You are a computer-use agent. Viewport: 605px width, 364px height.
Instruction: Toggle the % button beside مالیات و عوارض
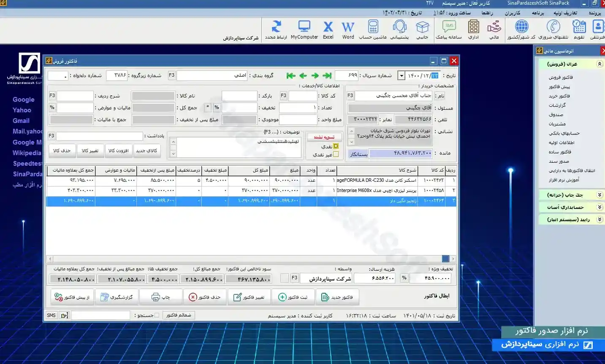coord(52,108)
